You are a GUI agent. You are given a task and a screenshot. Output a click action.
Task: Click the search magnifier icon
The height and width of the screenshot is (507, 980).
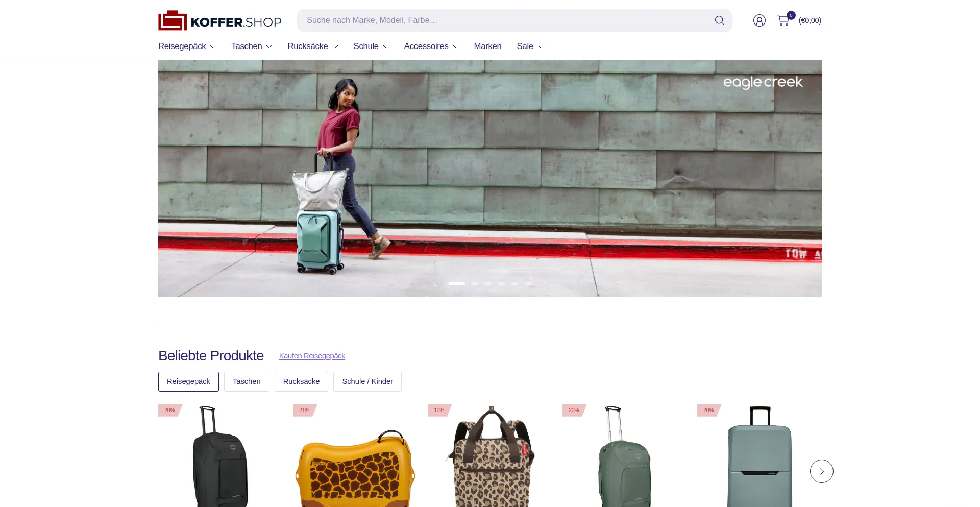coord(719,20)
